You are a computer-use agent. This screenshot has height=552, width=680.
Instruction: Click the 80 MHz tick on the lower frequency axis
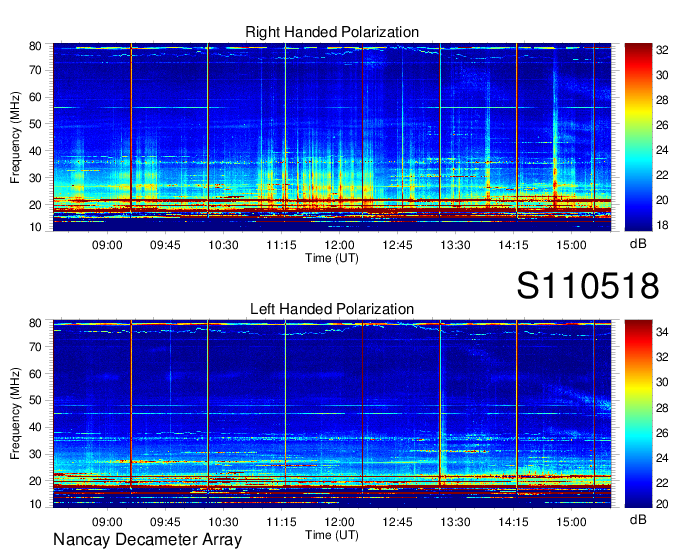(35, 323)
